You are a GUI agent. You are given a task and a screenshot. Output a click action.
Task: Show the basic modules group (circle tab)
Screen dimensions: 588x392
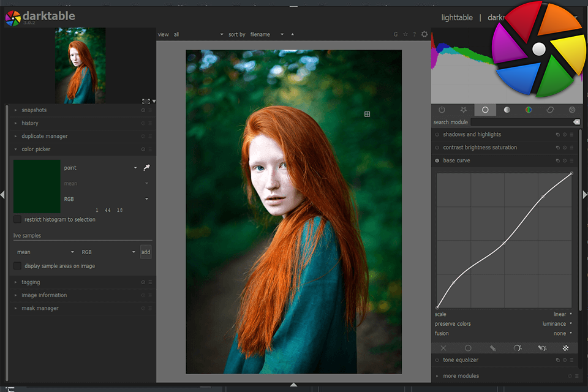tap(485, 110)
